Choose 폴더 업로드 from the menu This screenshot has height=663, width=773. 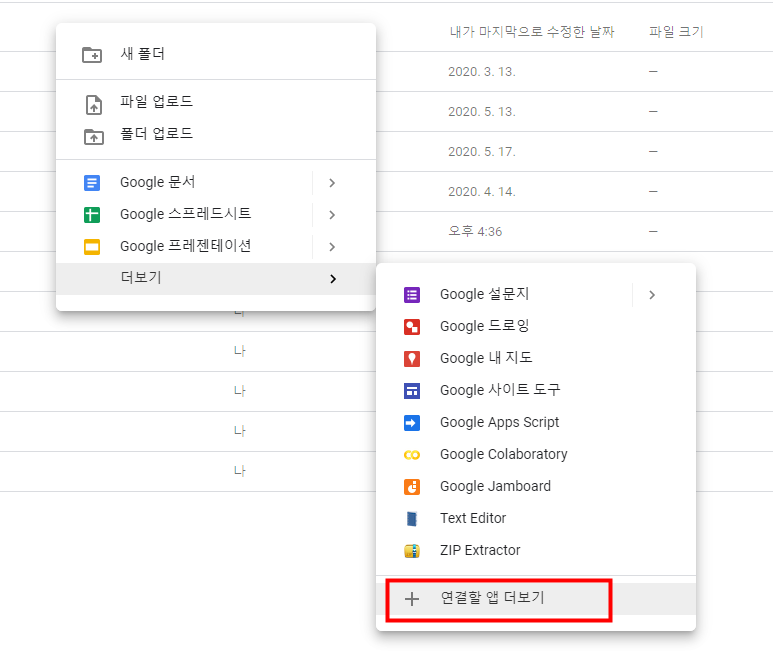[x=216, y=134]
